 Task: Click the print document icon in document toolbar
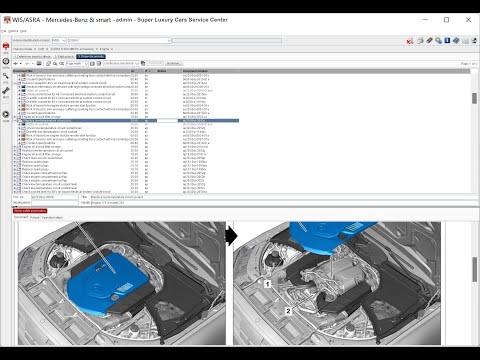(39, 63)
